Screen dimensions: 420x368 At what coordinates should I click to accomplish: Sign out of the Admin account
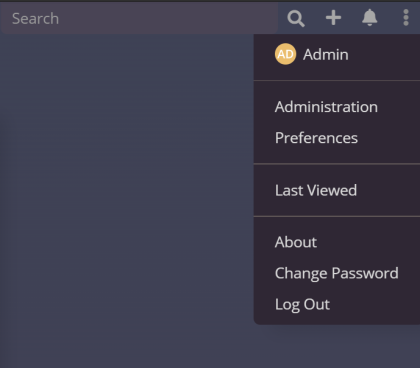coord(302,304)
